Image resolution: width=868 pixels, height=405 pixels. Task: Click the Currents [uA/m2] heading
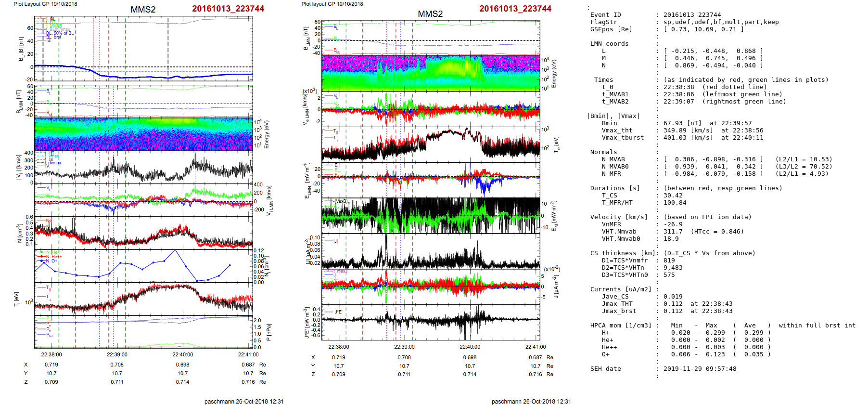621,289
